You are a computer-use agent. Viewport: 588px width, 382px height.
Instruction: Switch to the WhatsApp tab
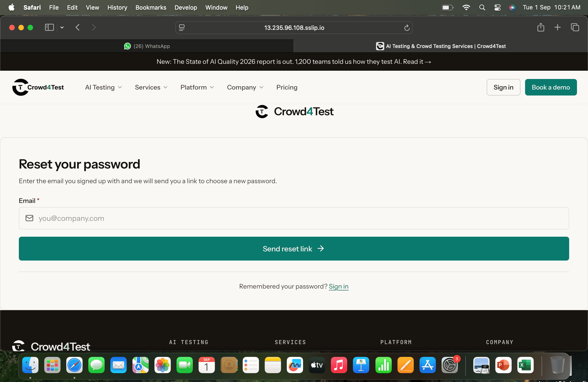(147, 46)
